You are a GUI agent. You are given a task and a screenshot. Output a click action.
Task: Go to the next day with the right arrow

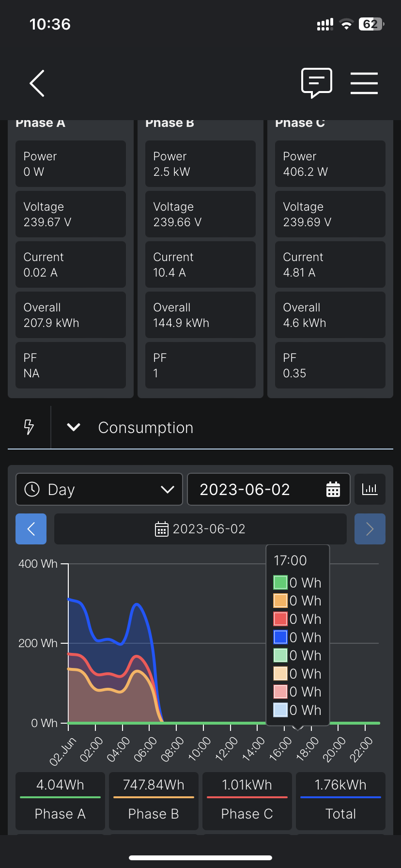click(x=370, y=529)
